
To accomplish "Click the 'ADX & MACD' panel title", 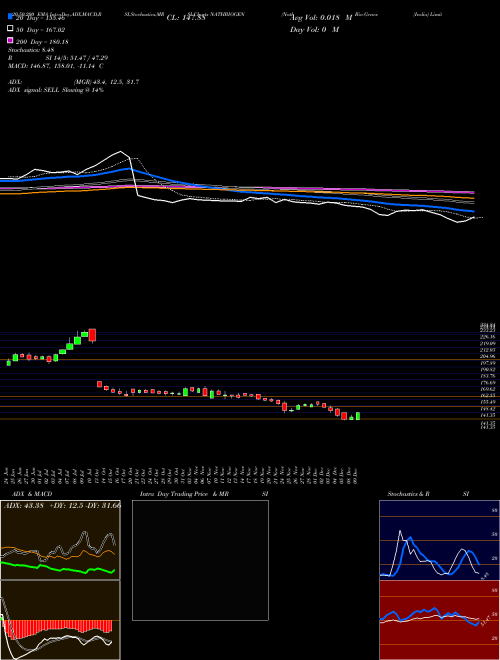I will [x=32, y=494].
